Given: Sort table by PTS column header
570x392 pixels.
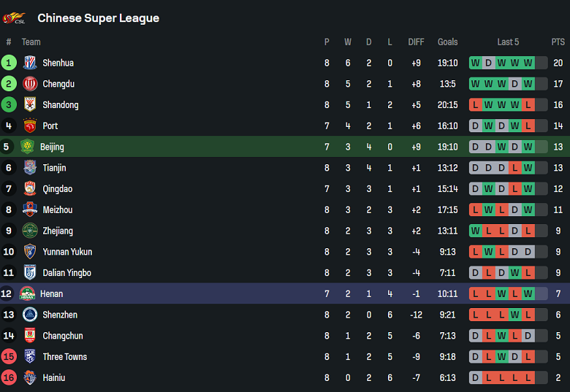Looking at the screenshot, I should 558,42.
